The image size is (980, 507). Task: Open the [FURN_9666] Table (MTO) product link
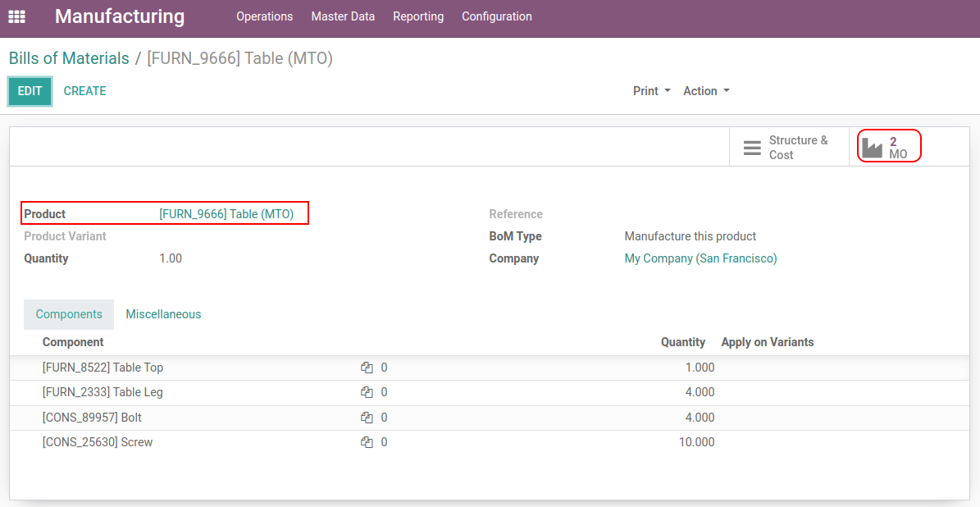[x=226, y=214]
